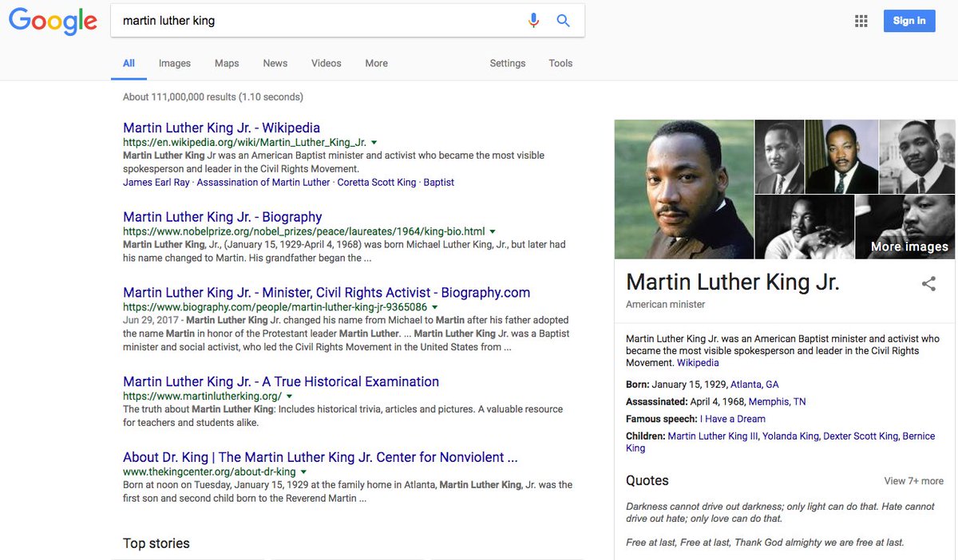Open Martin Luther King Jr. - Wikipedia result

(x=221, y=128)
